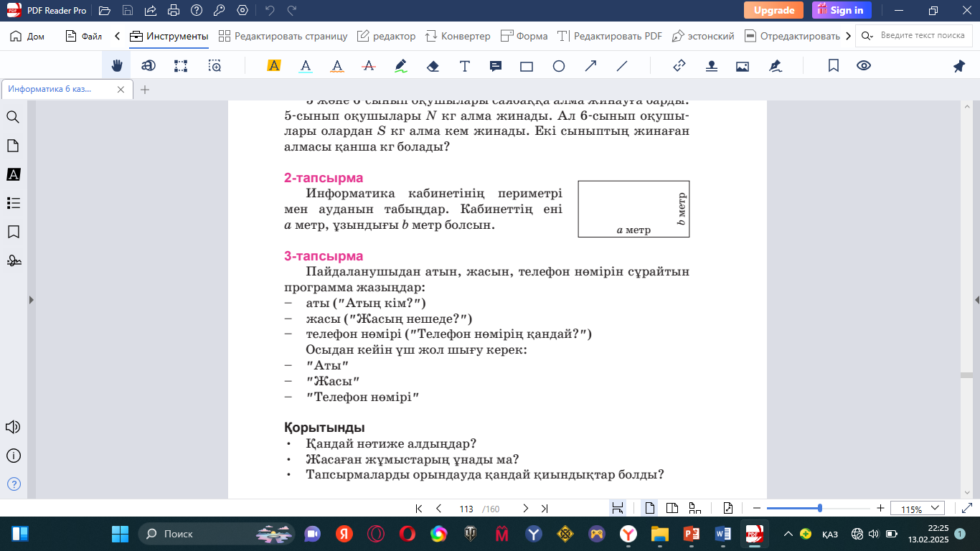Select the Line shape tool
Image resolution: width=980 pixels, height=551 pixels.
(622, 66)
